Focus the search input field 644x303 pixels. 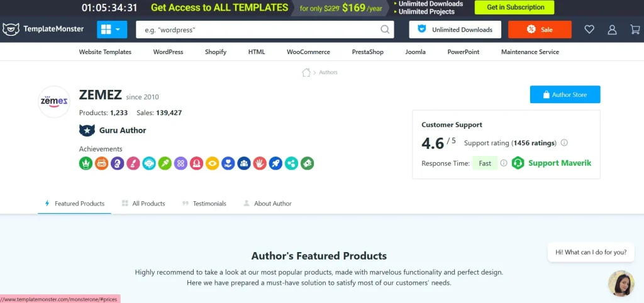click(257, 30)
